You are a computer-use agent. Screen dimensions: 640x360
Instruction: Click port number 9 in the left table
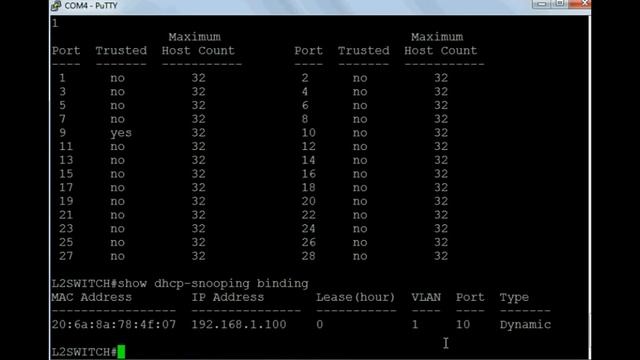[62, 133]
